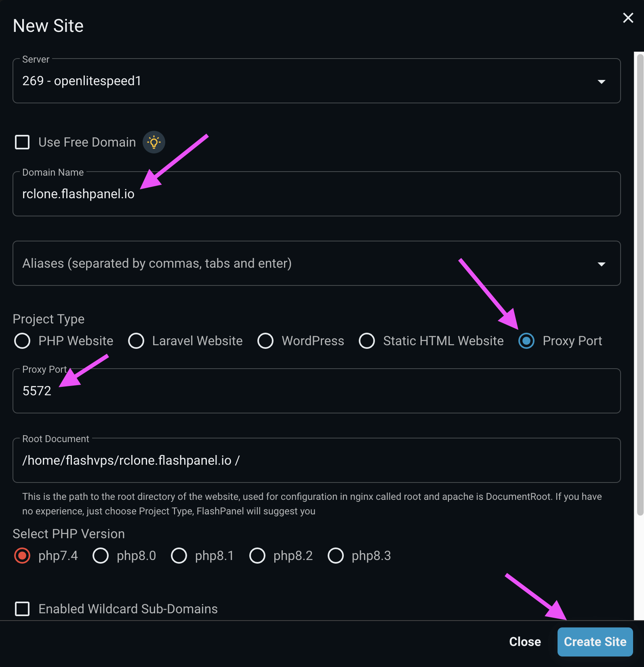This screenshot has height=667, width=644.
Task: Select WordPress project type
Action: 265,341
